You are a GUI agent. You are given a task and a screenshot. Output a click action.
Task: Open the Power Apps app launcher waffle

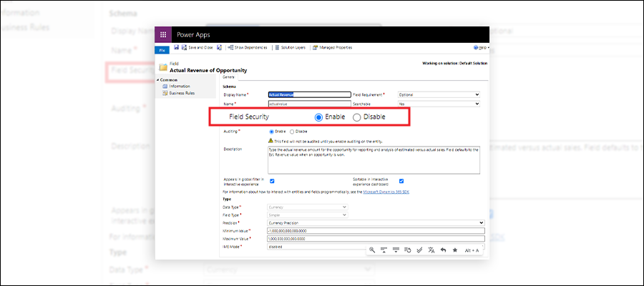163,35
